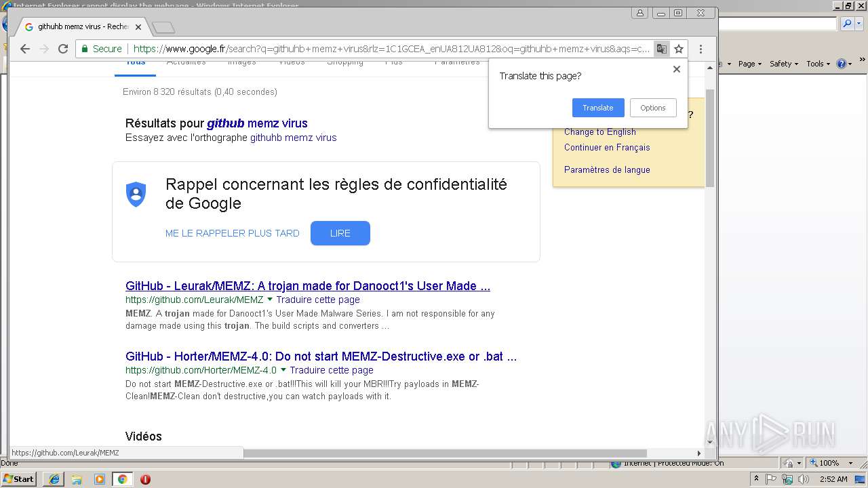Open Chrome's three-dot menu
The height and width of the screenshot is (488, 868).
(x=701, y=49)
